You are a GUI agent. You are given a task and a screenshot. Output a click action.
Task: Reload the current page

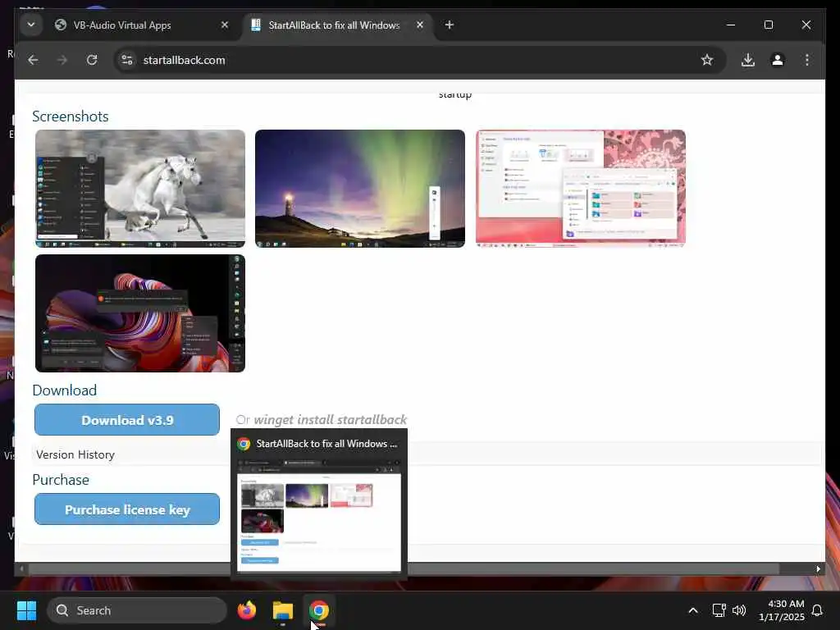[92, 60]
